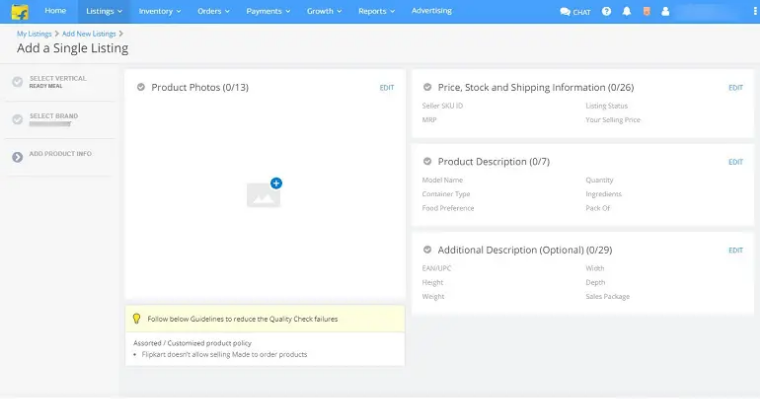
Task: Open My Listings breadcrumb link
Action: click(34, 34)
